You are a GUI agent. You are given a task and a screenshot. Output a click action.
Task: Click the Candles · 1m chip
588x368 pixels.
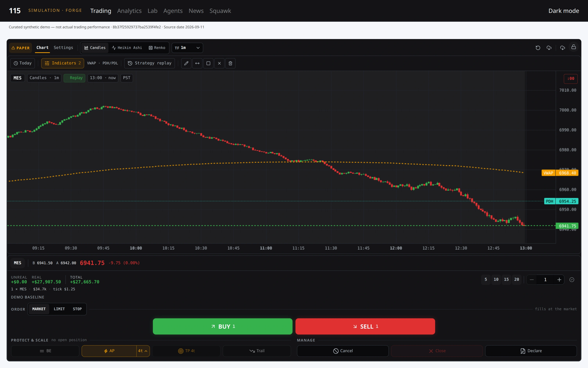point(44,78)
